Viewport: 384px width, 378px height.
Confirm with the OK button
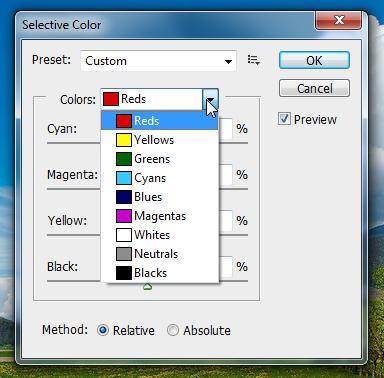(314, 60)
